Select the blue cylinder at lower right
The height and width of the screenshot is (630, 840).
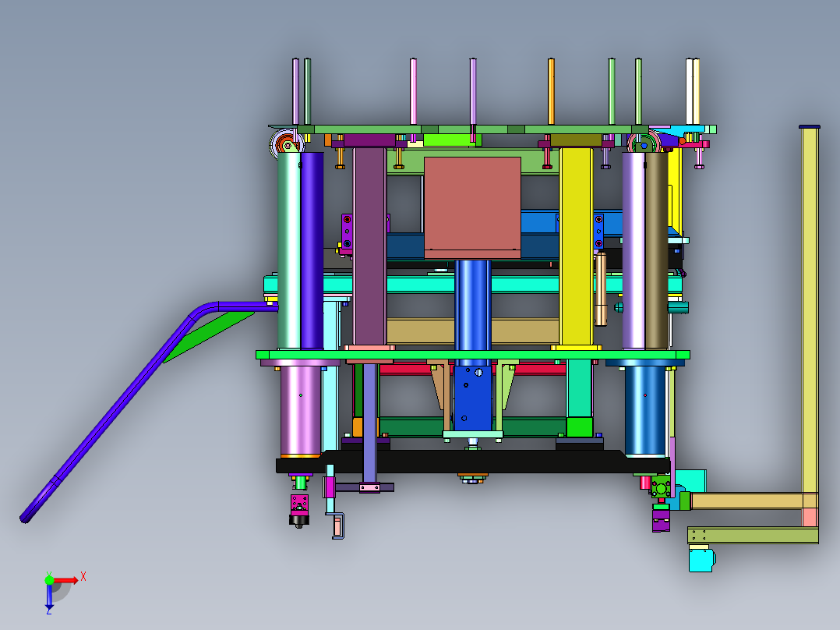click(645, 411)
